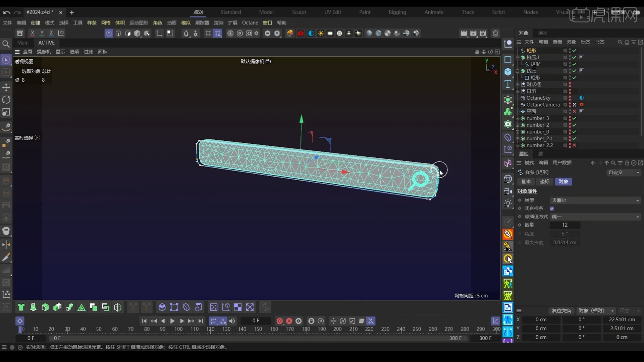Viewport: 644px width, 362px height.
Task: Jump to the animation end
Action: click(x=201, y=321)
